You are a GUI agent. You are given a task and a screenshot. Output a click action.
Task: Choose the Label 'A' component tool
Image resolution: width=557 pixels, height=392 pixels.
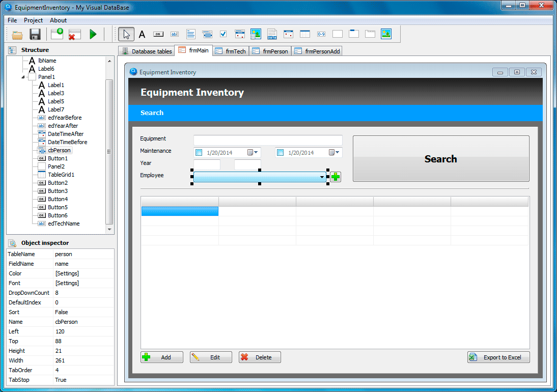click(142, 34)
